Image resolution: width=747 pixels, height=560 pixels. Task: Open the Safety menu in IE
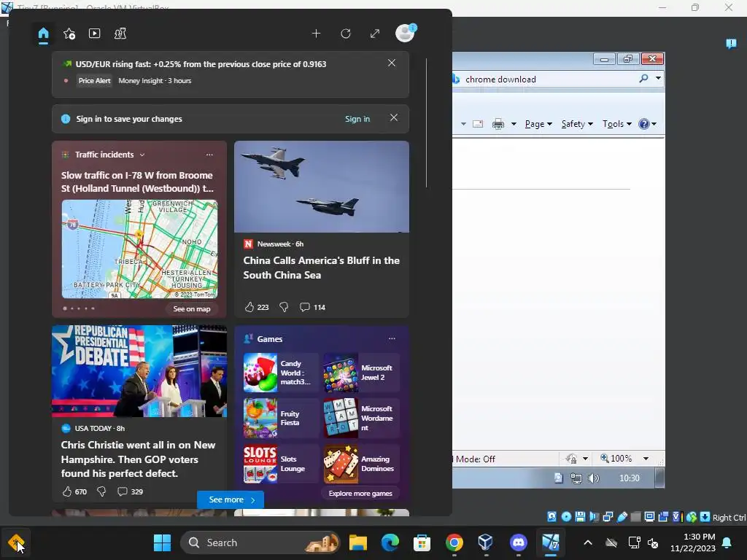(x=577, y=124)
